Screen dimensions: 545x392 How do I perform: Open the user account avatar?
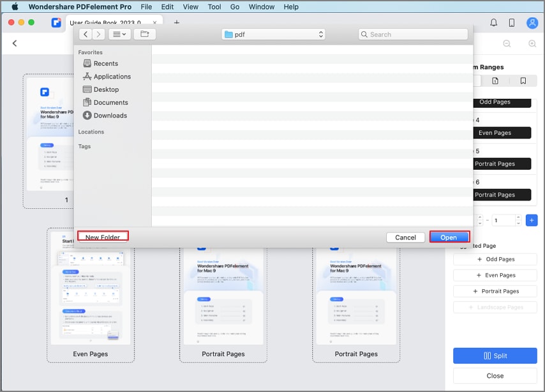point(532,23)
